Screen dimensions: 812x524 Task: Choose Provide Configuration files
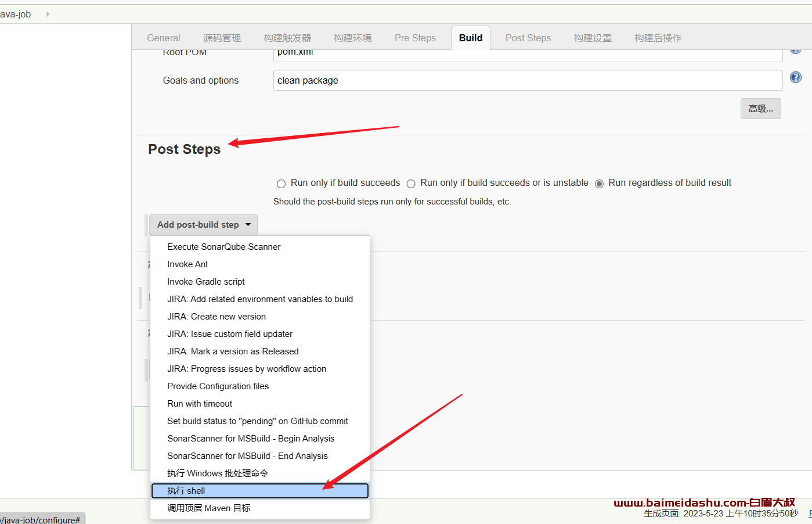[x=260, y=386]
